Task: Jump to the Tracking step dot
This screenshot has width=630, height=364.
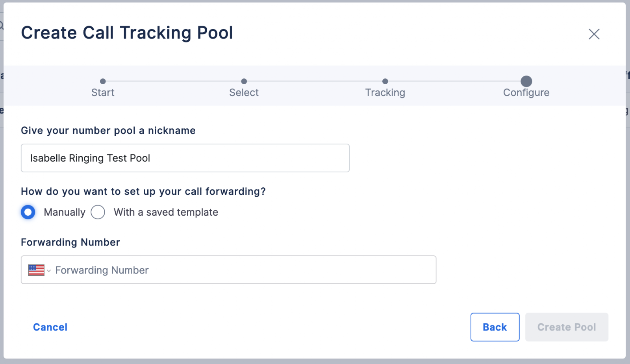Action: point(385,81)
